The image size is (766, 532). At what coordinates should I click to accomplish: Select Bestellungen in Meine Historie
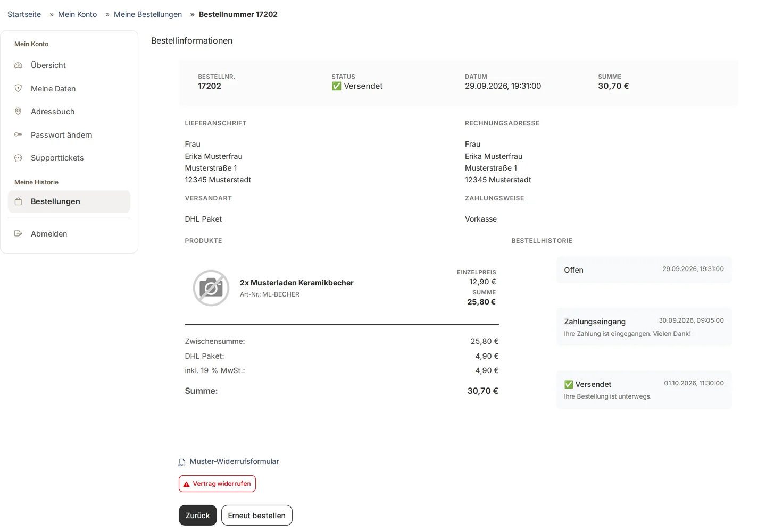69,201
